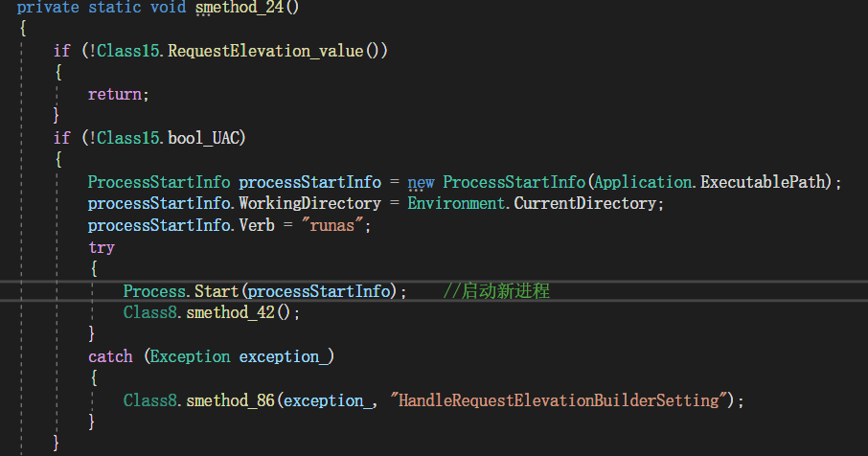This screenshot has width=868, height=456.
Task: Click the method name smethod_24
Action: [240, 8]
